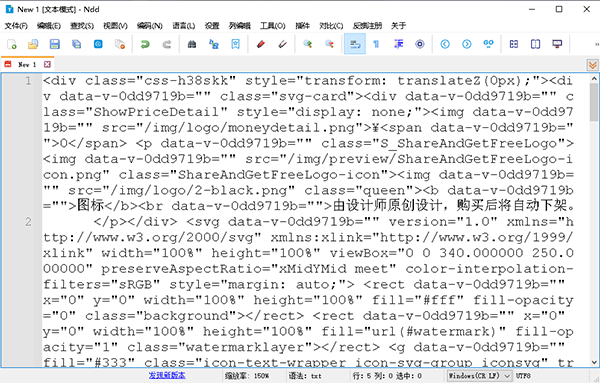Undo with the green arrow icon
This screenshot has width=600, height=383.
(x=145, y=44)
